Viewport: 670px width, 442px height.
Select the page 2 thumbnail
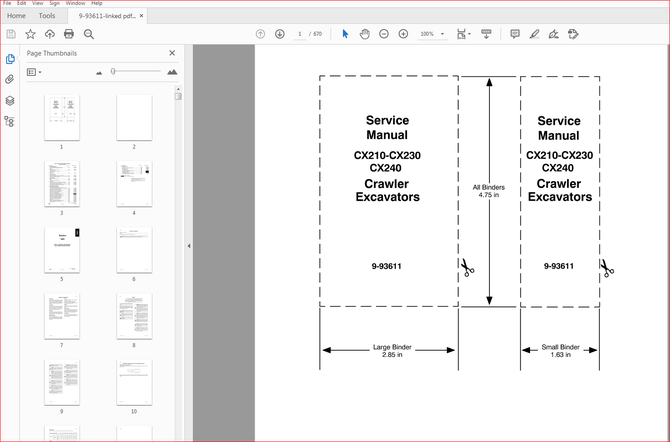[x=134, y=118]
